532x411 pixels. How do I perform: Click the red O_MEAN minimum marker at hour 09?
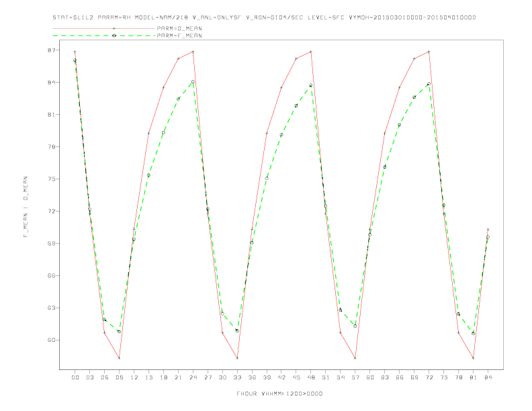click(x=119, y=358)
